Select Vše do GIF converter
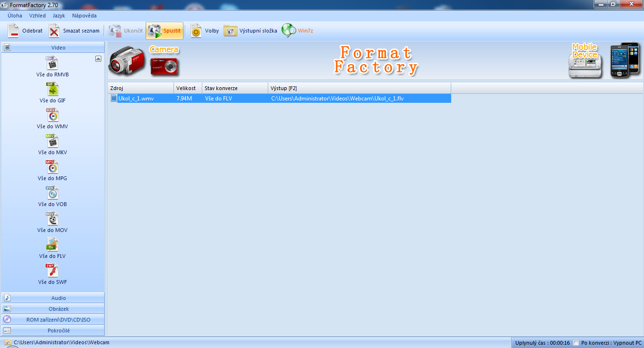The height and width of the screenshot is (348, 644). [x=52, y=92]
